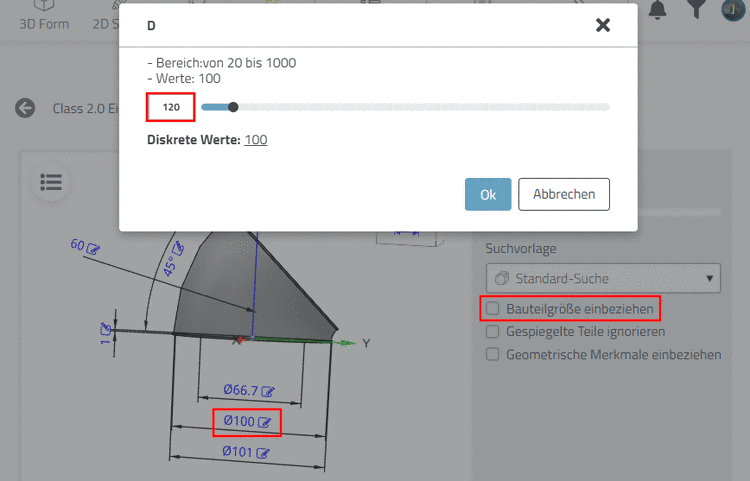
Task: Open the list menu icon
Action: click(x=51, y=182)
